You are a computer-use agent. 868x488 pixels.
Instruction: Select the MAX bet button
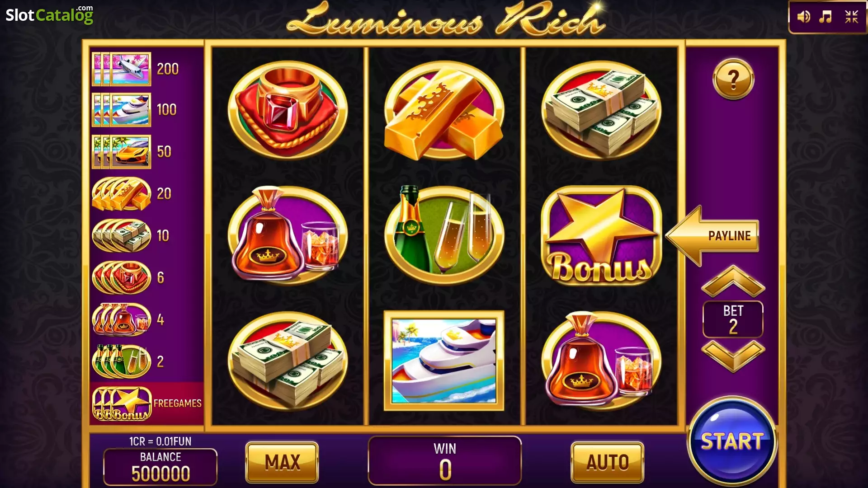pyautogui.click(x=282, y=462)
